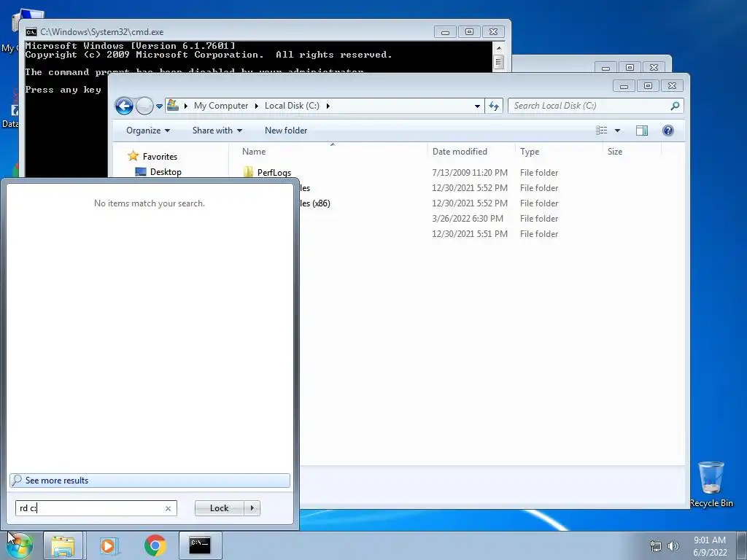The width and height of the screenshot is (747, 560).
Task: Click the Windows Start orb
Action: [x=19, y=545]
